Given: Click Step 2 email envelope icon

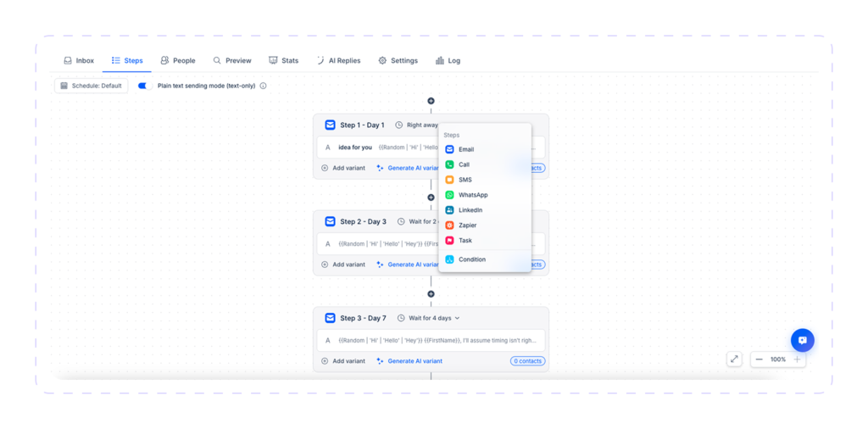Looking at the screenshot, I should click(x=330, y=221).
